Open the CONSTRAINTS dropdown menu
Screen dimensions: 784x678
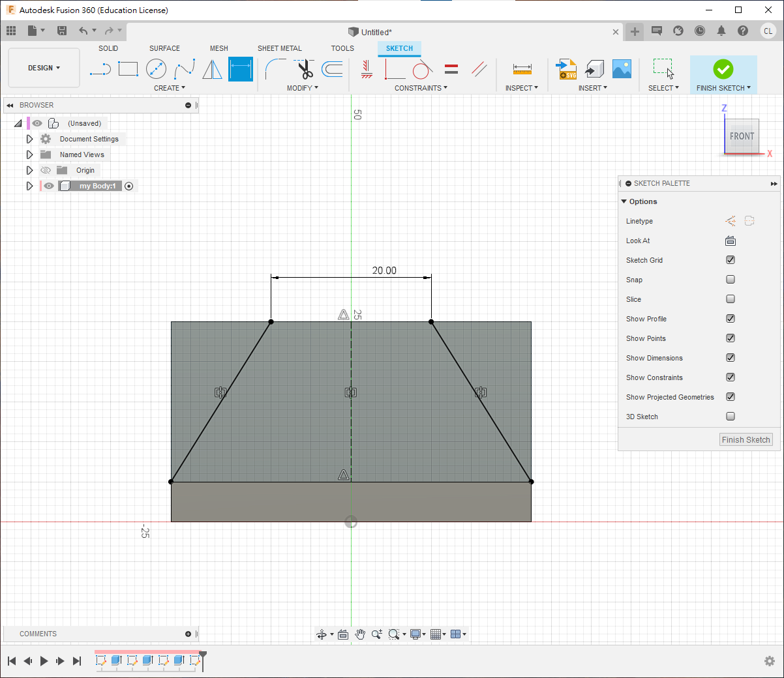(421, 88)
